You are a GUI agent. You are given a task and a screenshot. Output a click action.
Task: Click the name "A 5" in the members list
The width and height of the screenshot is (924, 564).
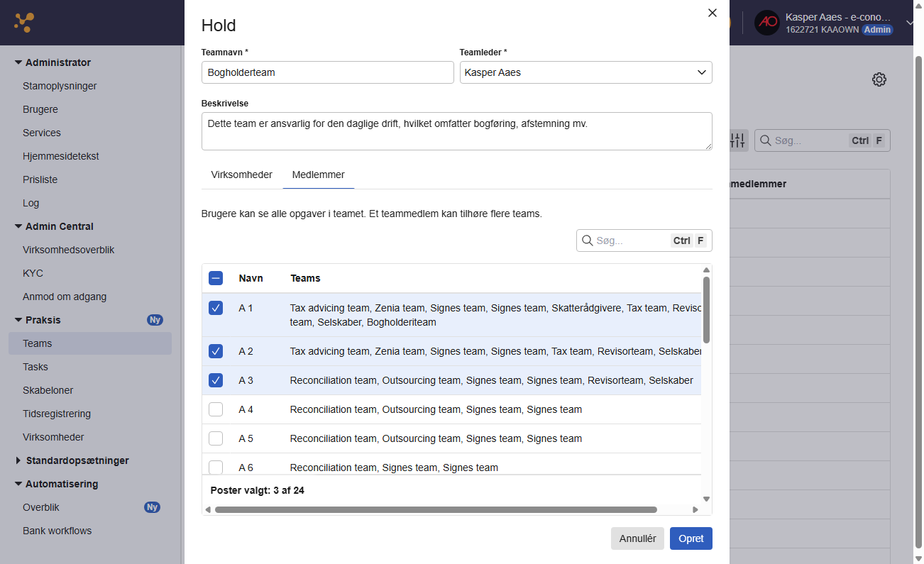pos(246,438)
